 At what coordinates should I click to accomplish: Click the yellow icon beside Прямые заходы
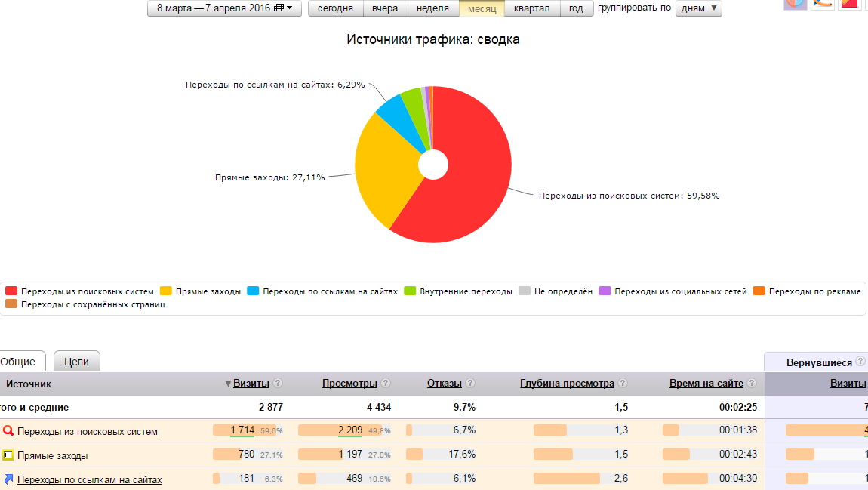click(8, 455)
